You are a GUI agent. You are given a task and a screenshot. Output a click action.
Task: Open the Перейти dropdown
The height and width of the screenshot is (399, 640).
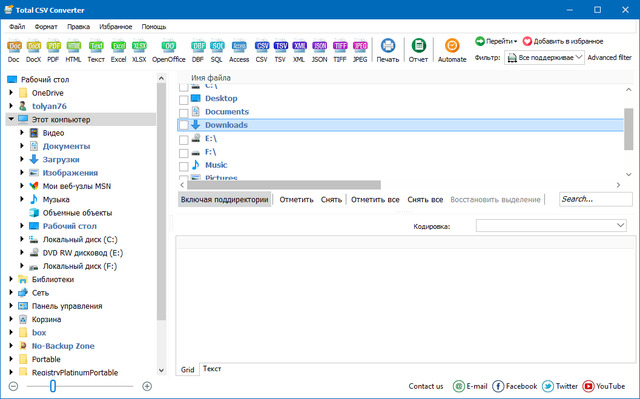(x=496, y=41)
